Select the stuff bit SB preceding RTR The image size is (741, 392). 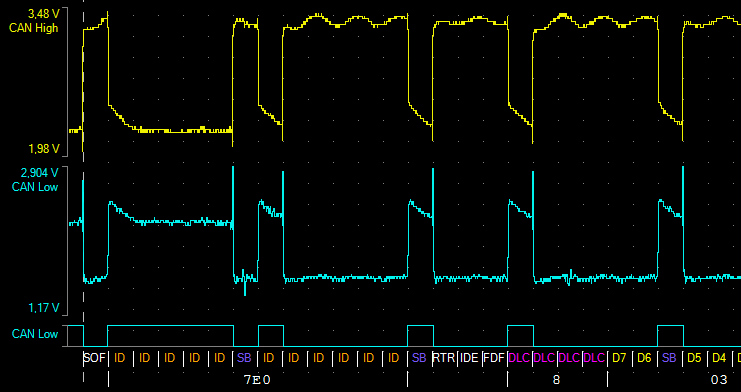coord(419,358)
